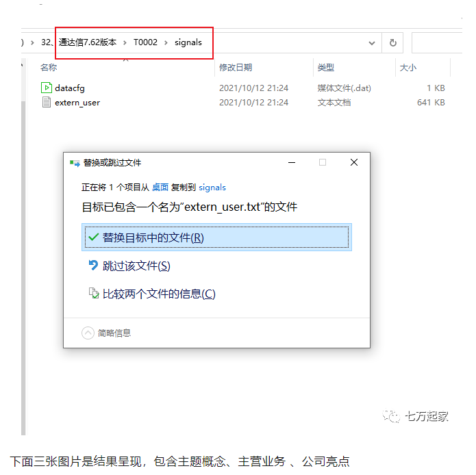Open the address bar history dropdown
The image size is (476, 475).
[372, 43]
